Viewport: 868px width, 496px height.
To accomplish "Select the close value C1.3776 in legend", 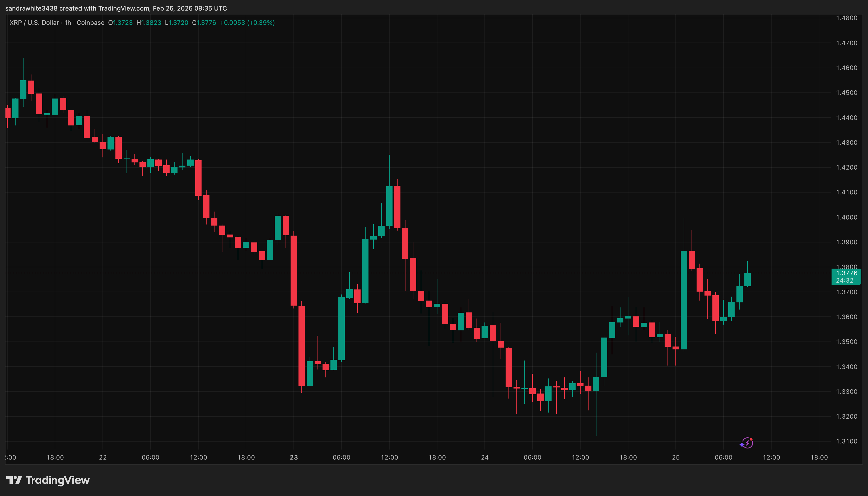I will point(204,22).
